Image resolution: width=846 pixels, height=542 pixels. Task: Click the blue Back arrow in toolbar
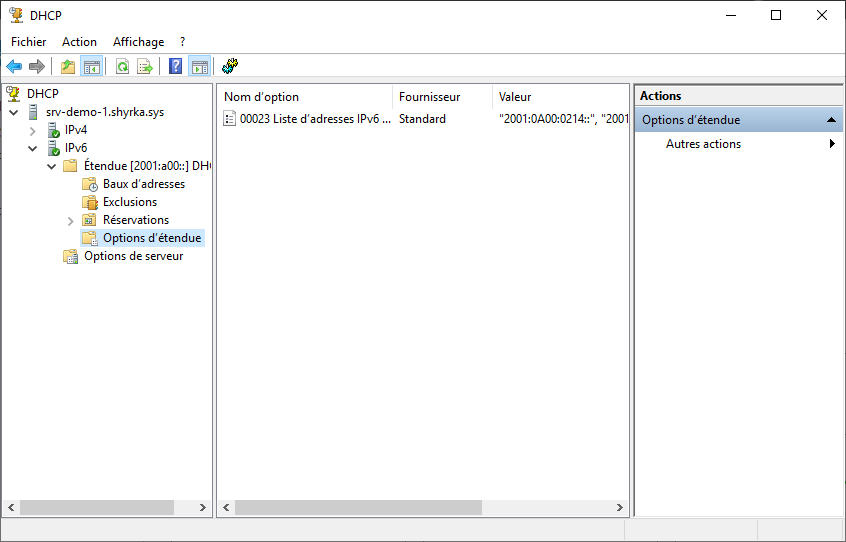pyautogui.click(x=14, y=67)
